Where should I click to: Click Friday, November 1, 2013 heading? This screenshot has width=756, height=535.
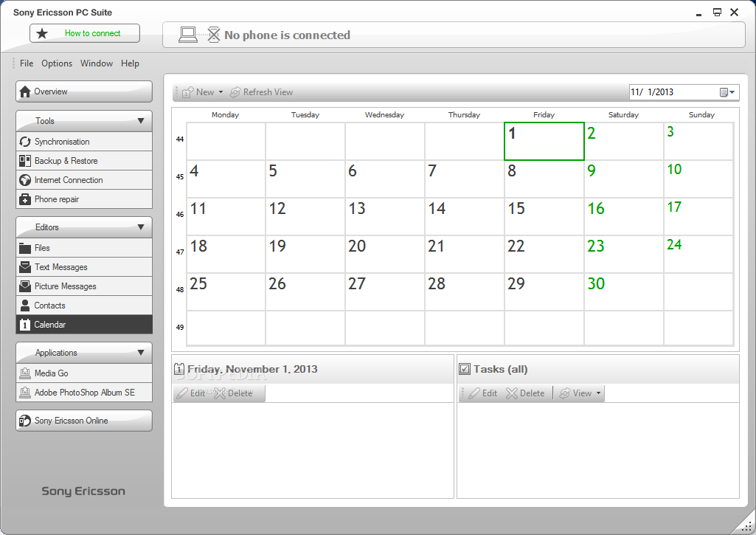click(253, 369)
